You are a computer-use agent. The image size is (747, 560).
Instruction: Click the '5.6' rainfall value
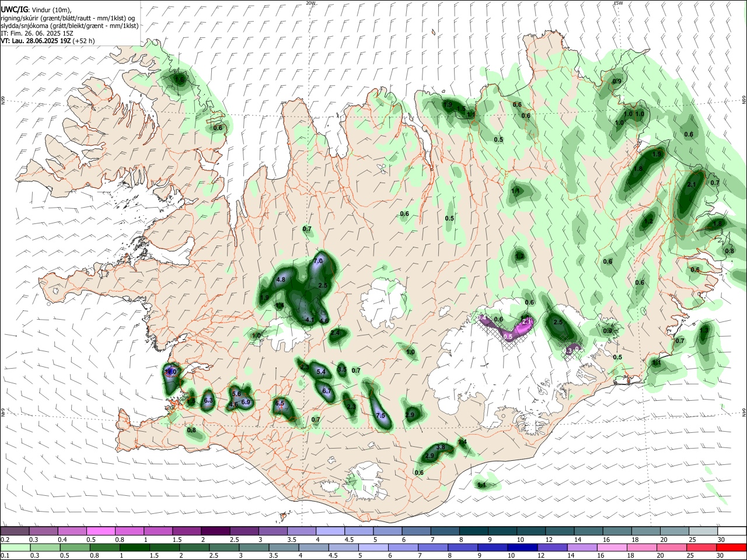pos(237,394)
